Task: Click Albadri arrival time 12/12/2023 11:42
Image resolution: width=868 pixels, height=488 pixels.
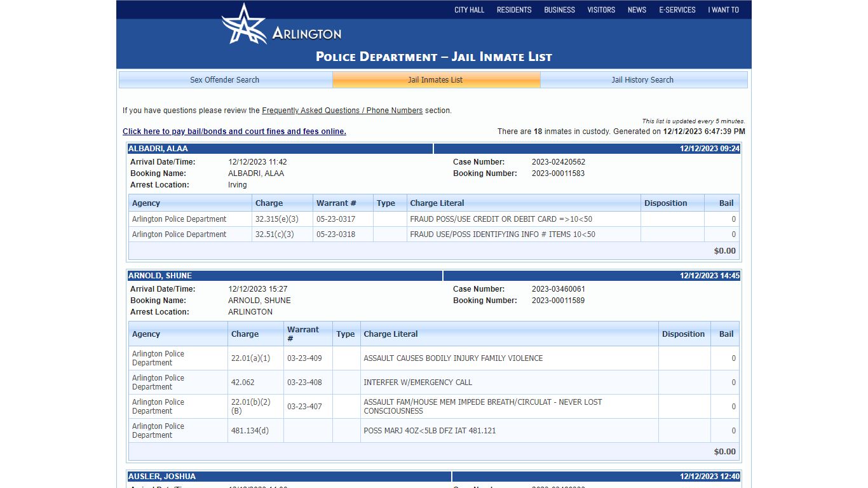Action: [257, 162]
